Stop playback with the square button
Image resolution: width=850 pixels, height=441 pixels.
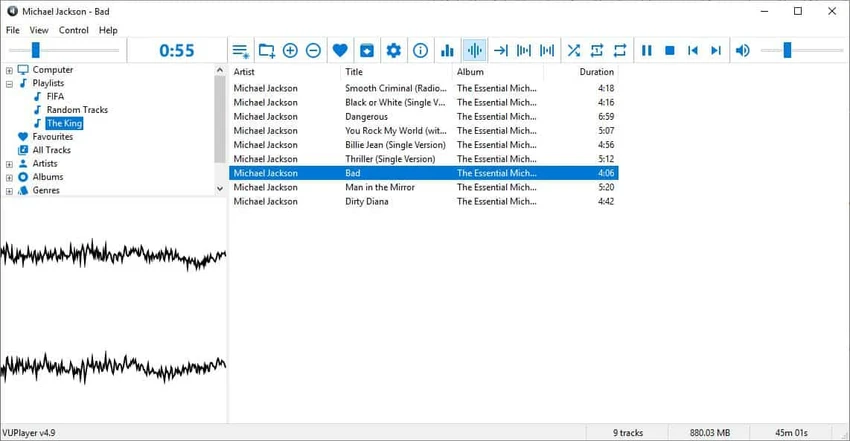coord(669,51)
